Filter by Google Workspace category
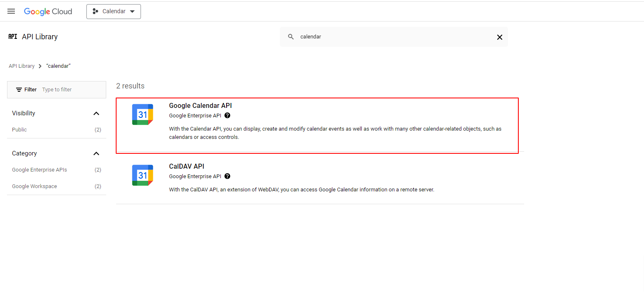Viewport: 644px width, 303px height. point(57,186)
